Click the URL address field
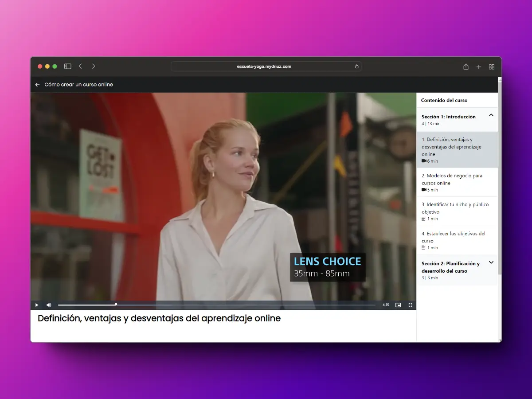Image resolution: width=532 pixels, height=399 pixels. (264, 66)
